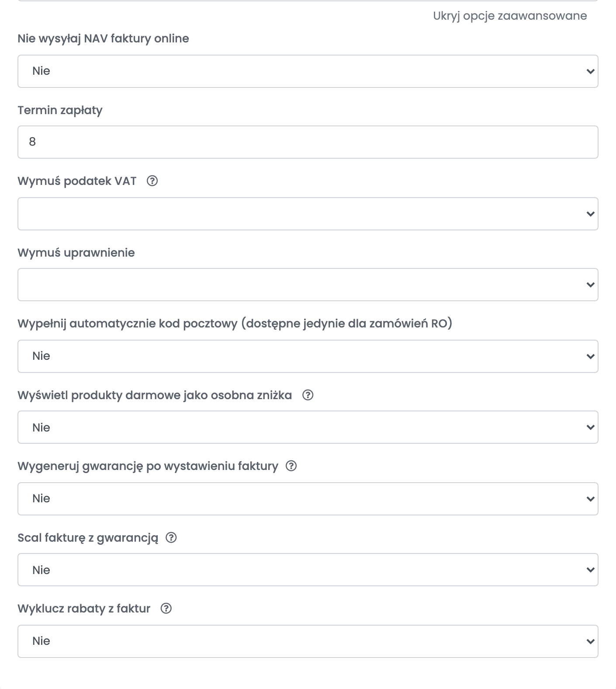The image size is (616, 689).
Task: Expand Scal fakturę z gwarancją dropdown
Action: pyautogui.click(x=308, y=570)
